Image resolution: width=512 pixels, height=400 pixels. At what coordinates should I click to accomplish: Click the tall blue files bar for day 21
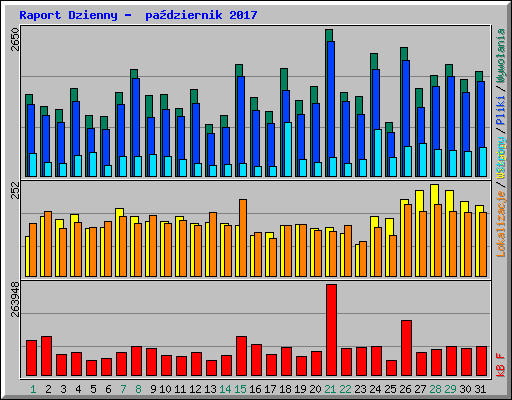[331, 100]
